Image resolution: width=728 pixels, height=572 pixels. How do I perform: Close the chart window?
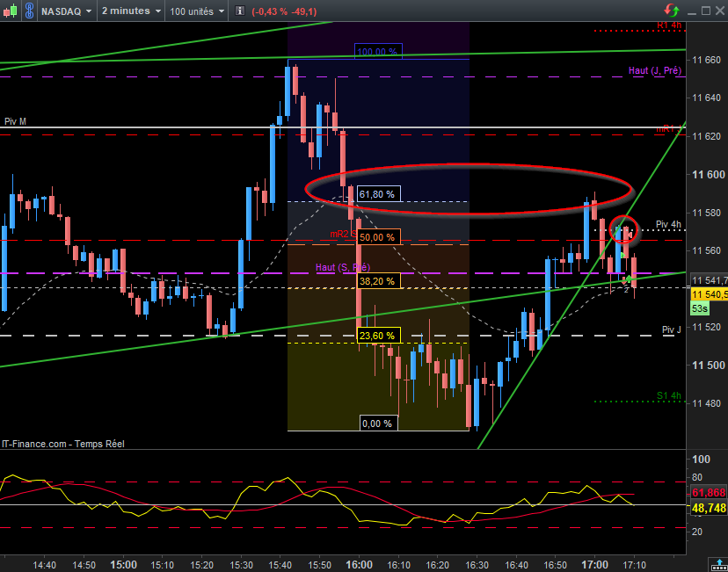(x=720, y=11)
